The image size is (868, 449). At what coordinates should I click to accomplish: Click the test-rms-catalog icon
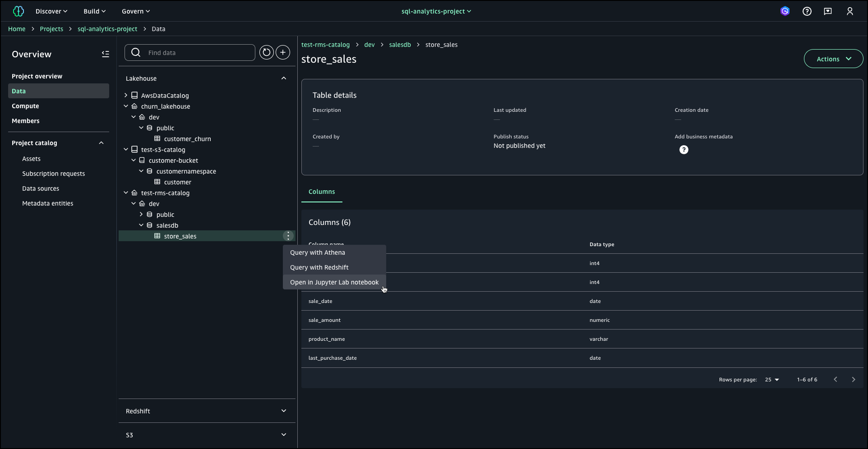(134, 193)
